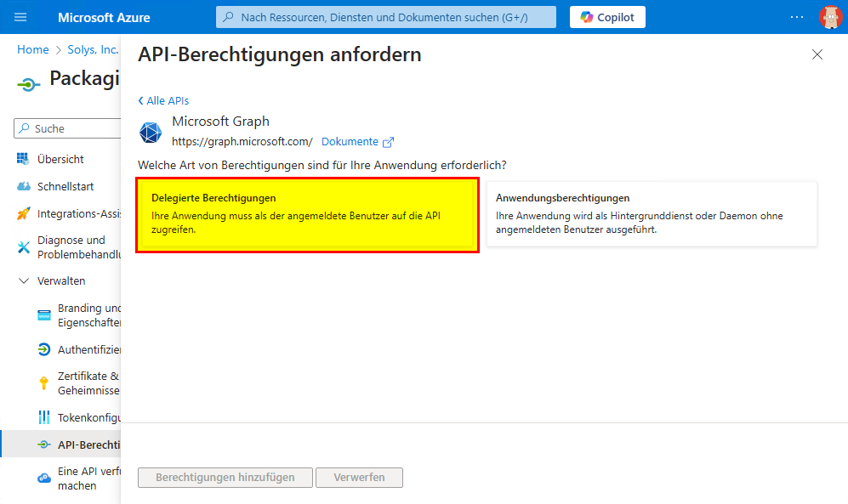
Task: Click the Copilot button
Action: point(607,17)
